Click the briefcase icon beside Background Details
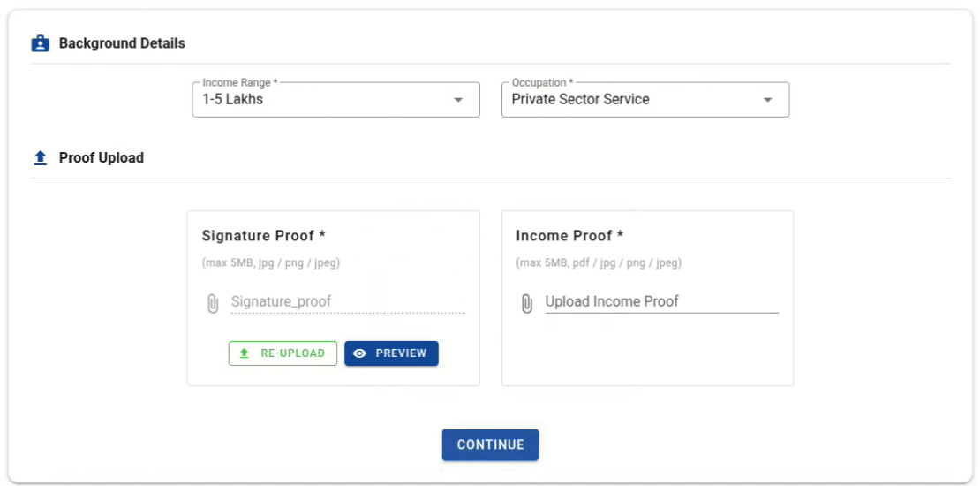This screenshot has height=486, width=980. pyautogui.click(x=40, y=43)
